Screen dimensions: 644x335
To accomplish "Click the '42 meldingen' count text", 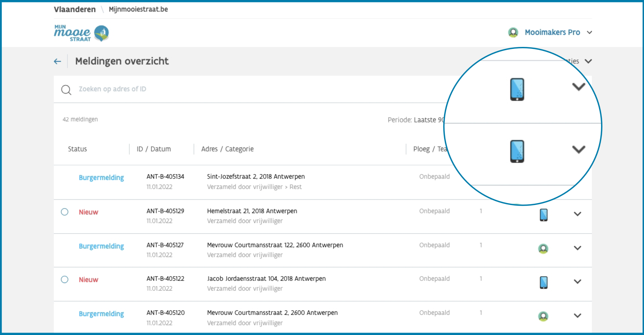I will (x=80, y=120).
